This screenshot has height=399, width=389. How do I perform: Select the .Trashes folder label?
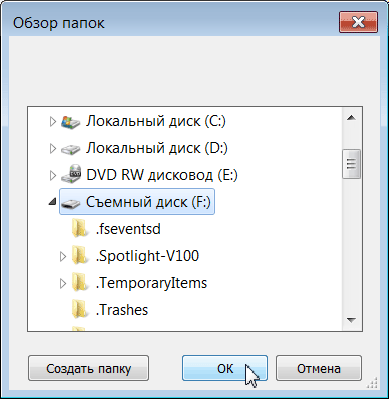(x=122, y=310)
